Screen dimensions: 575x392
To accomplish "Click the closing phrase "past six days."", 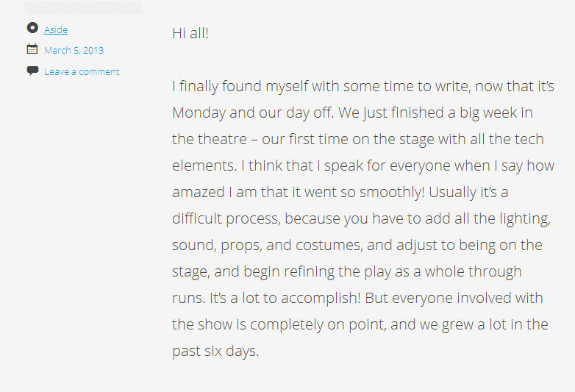I will point(215,351).
